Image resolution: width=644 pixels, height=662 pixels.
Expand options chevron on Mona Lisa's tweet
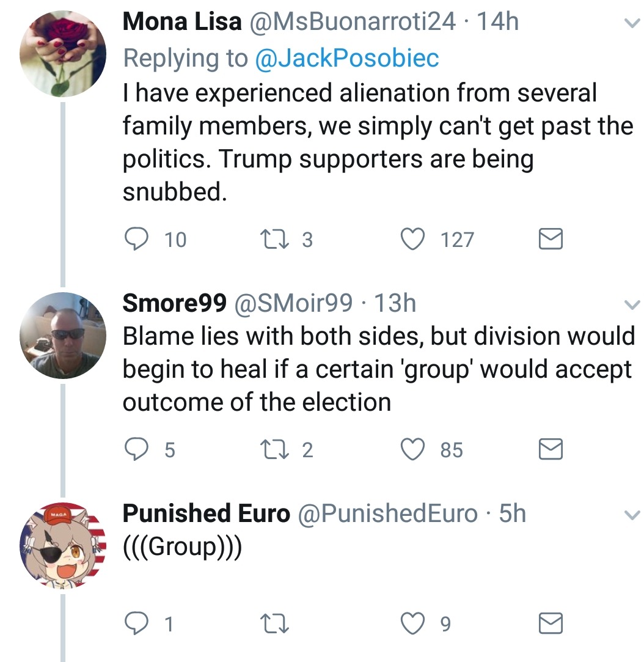tap(629, 24)
